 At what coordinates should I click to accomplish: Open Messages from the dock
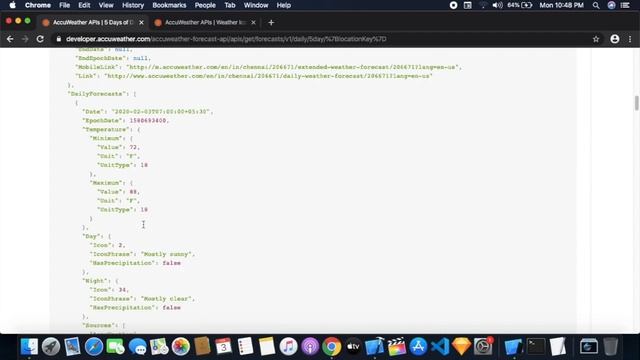[137, 347]
